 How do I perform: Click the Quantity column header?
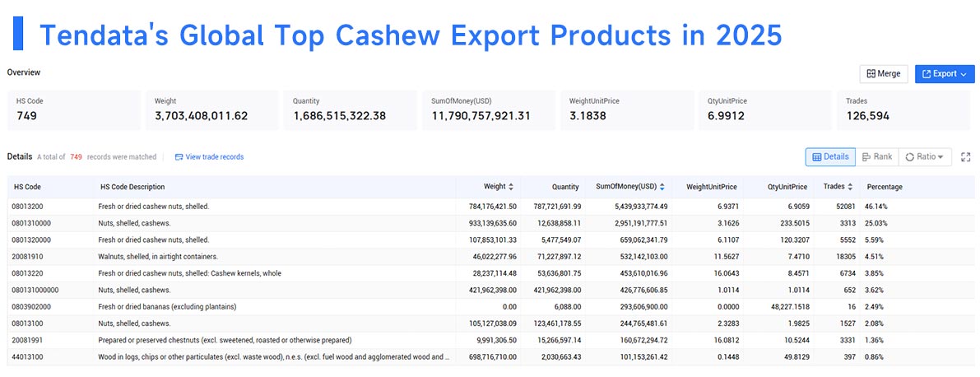(x=565, y=187)
